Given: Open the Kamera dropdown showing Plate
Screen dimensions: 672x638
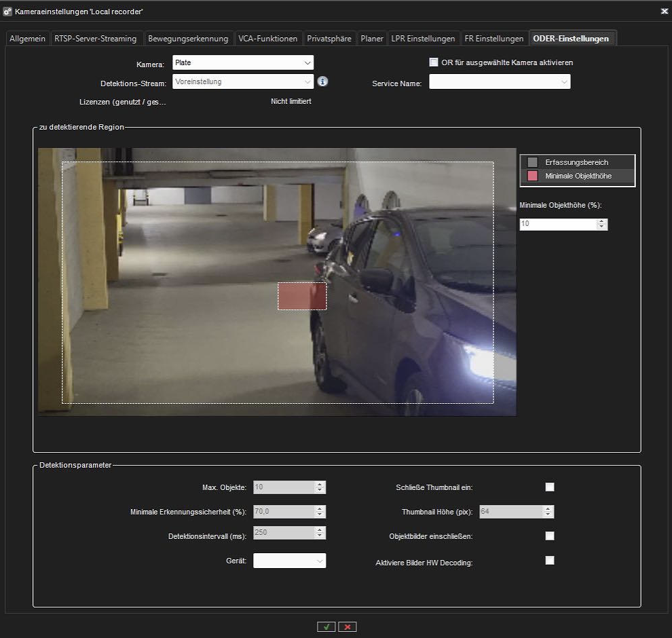Looking at the screenshot, I should click(x=243, y=62).
